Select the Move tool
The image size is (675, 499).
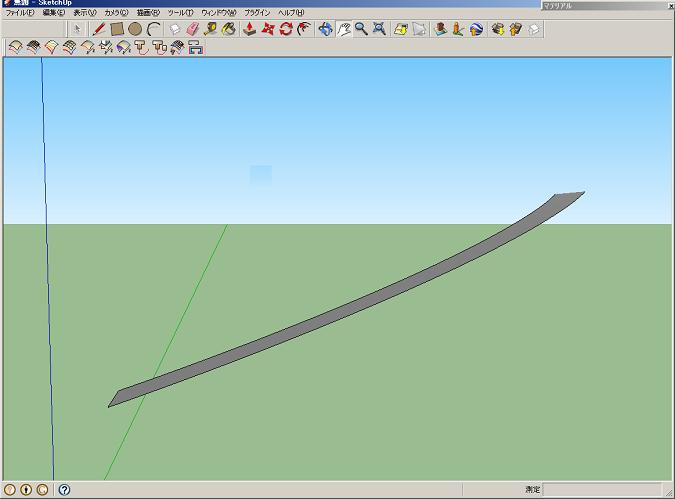click(x=268, y=29)
